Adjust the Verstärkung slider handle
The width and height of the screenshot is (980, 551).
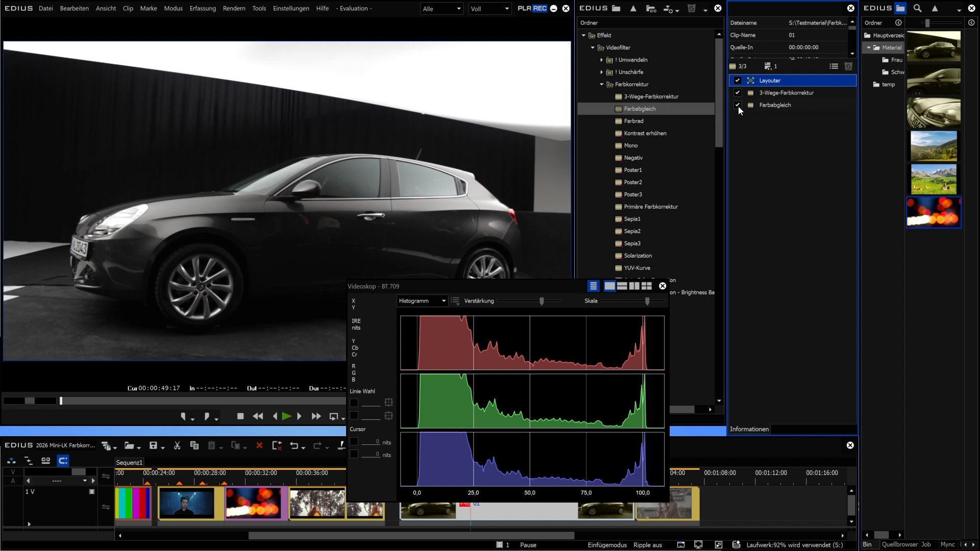[542, 301]
